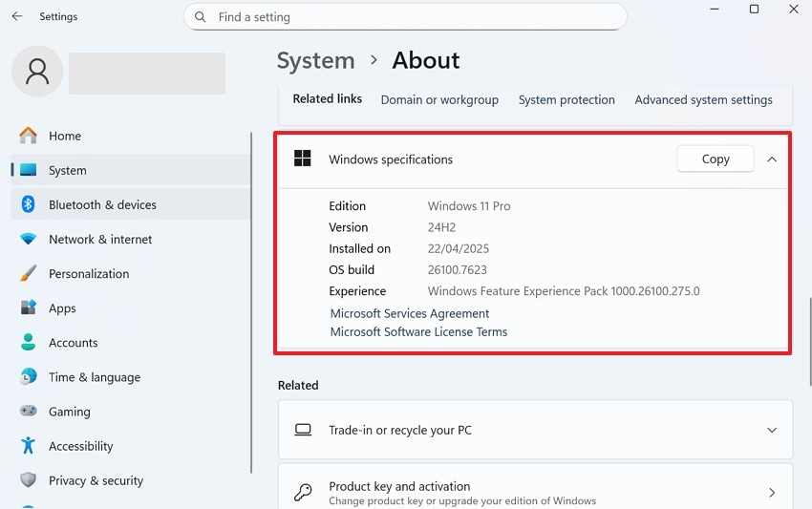The height and width of the screenshot is (509, 812).
Task: Open Privacy & security settings
Action: pyautogui.click(x=131, y=480)
